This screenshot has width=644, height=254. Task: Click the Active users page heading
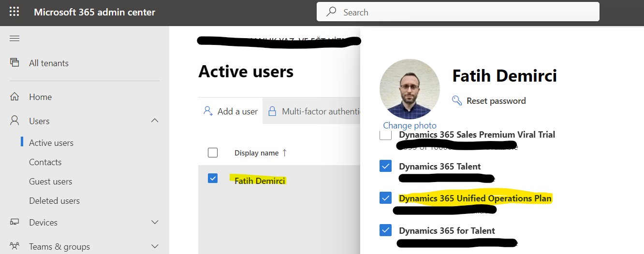click(246, 71)
